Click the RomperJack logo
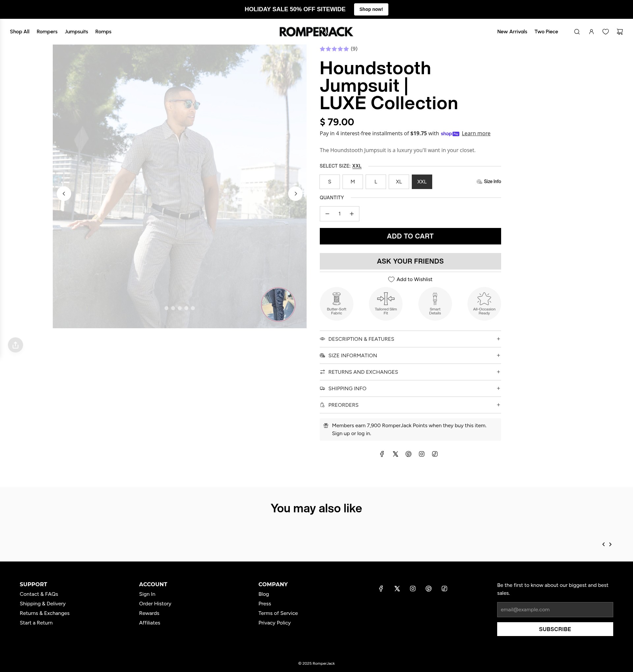 [316, 32]
